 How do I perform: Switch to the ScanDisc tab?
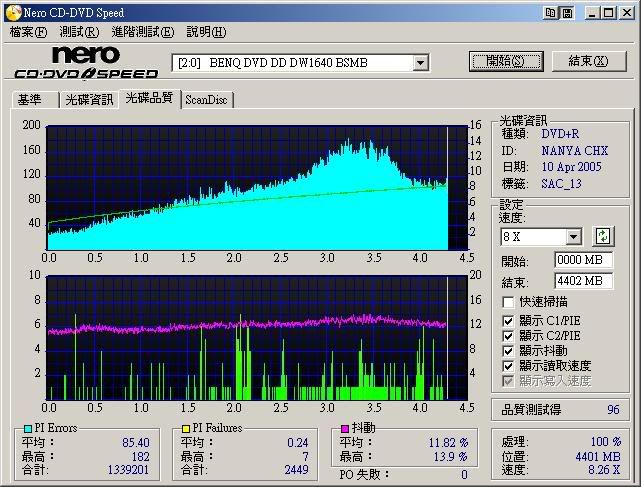point(206,100)
